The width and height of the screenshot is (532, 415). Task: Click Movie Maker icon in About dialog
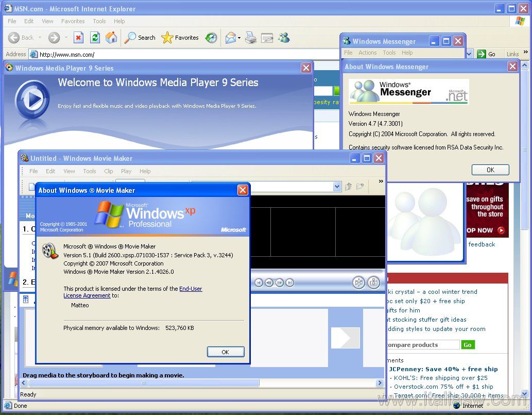(50, 251)
